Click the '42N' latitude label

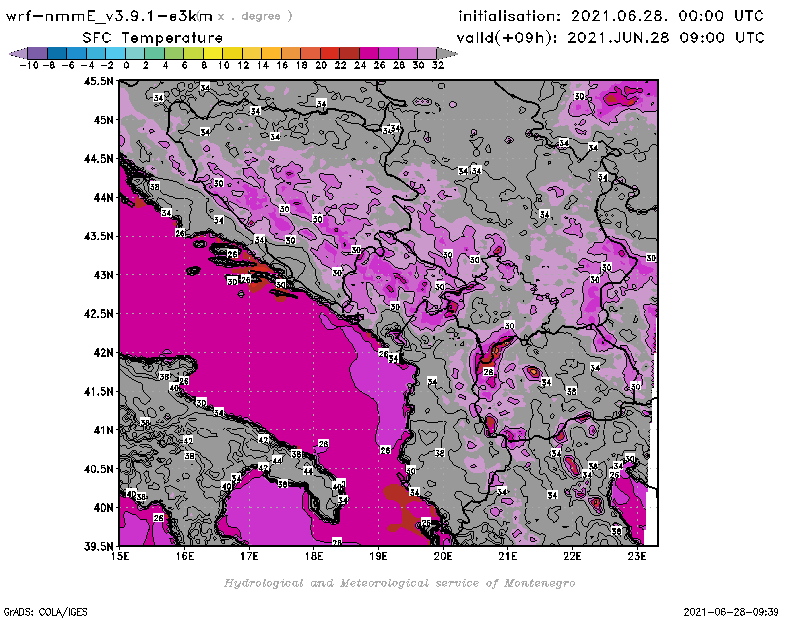[103, 353]
